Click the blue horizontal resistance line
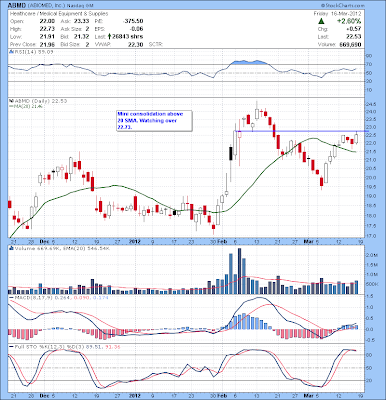This screenshot has width=386, height=400. click(x=302, y=131)
